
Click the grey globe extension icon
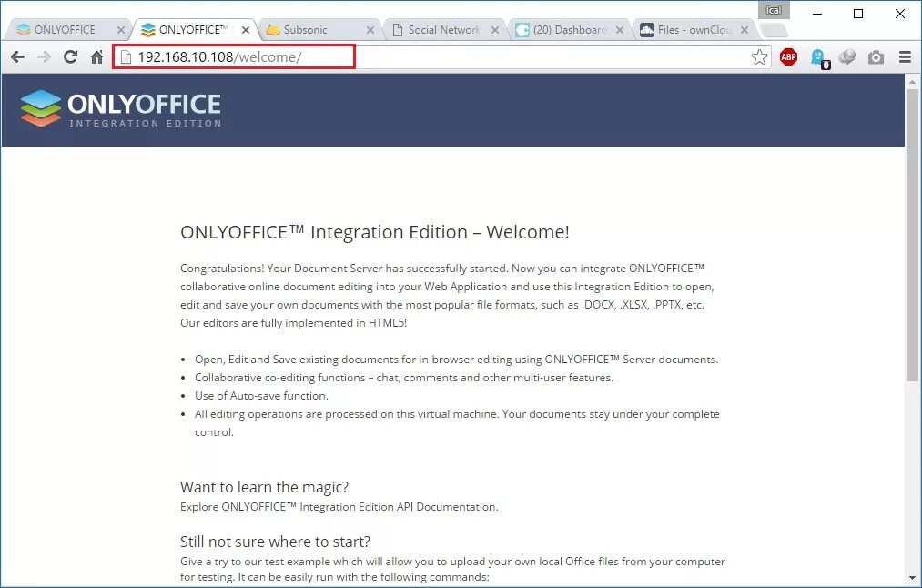coord(847,57)
